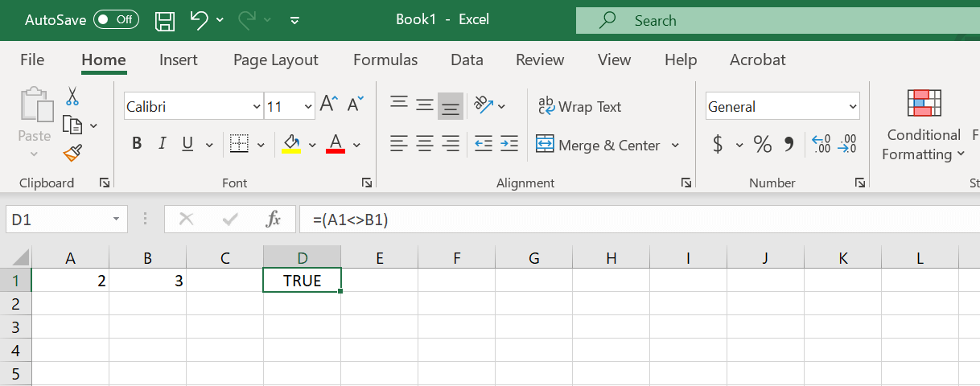
Task: Toggle Bold formatting
Action: pyautogui.click(x=137, y=145)
